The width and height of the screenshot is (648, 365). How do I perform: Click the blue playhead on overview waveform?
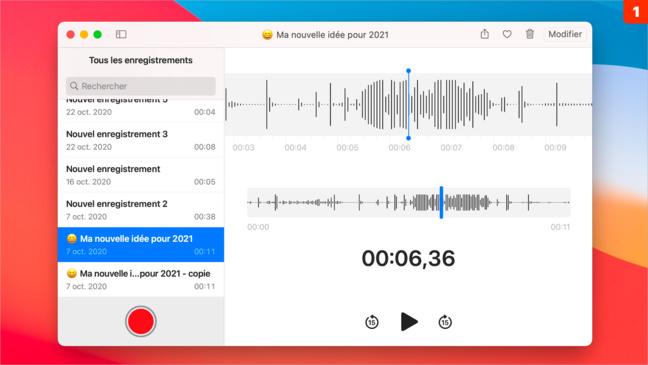(441, 202)
